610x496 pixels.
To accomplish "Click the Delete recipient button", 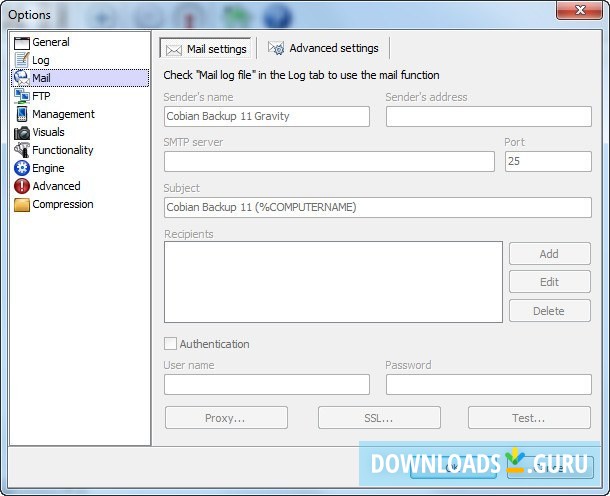I will (549, 310).
